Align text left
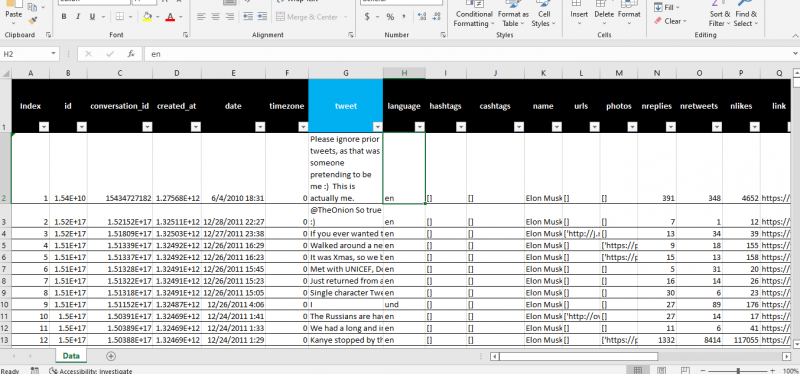This screenshot has height=374, width=800. coord(202,17)
